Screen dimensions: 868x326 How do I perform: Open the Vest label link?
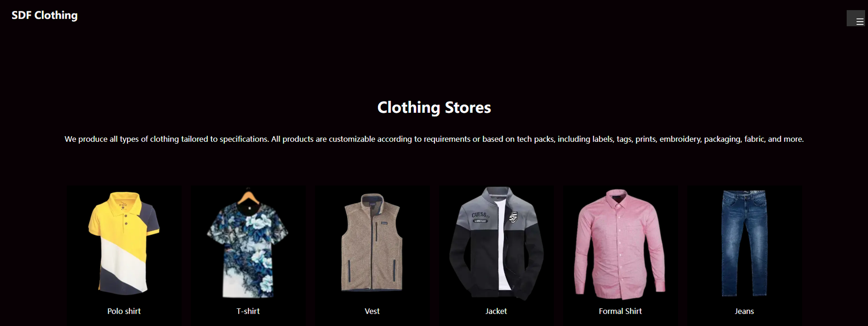click(372, 311)
